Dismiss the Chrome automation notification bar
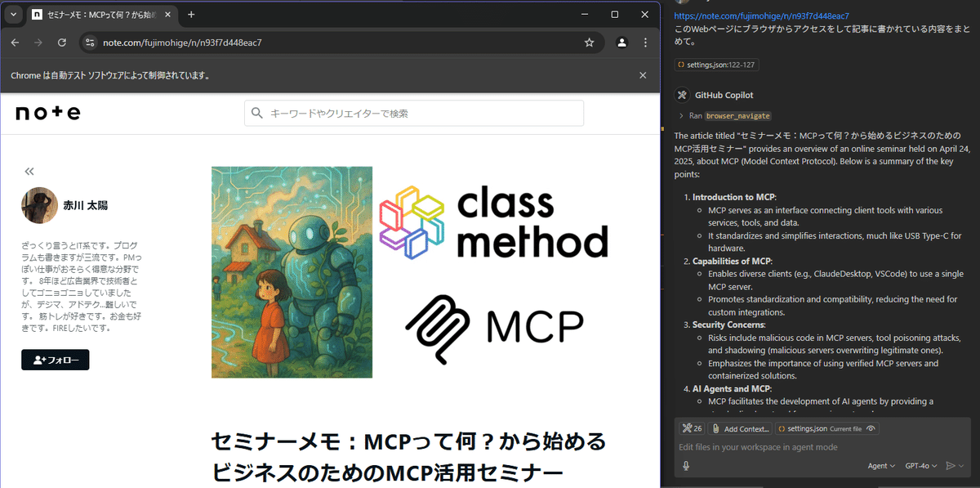 click(x=643, y=74)
